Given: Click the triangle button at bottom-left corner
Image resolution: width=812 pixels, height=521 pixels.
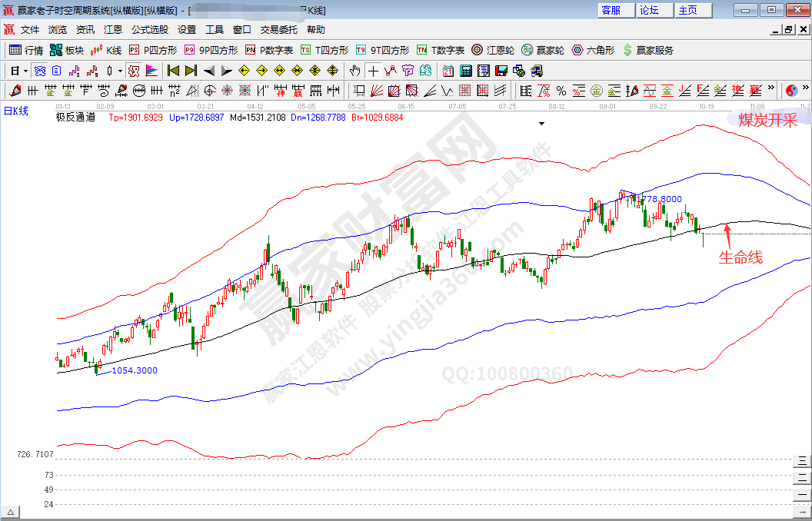Looking at the screenshot, I should coord(12,513).
